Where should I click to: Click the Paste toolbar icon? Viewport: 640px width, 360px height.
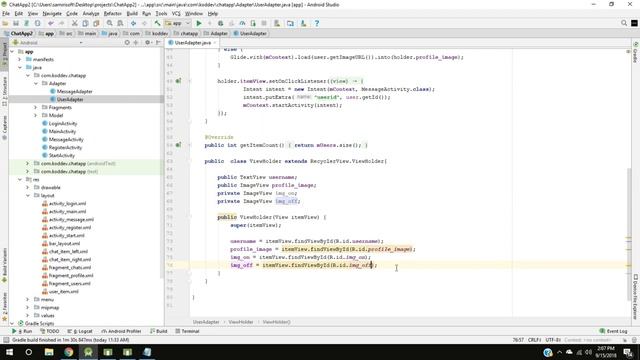pos(96,23)
